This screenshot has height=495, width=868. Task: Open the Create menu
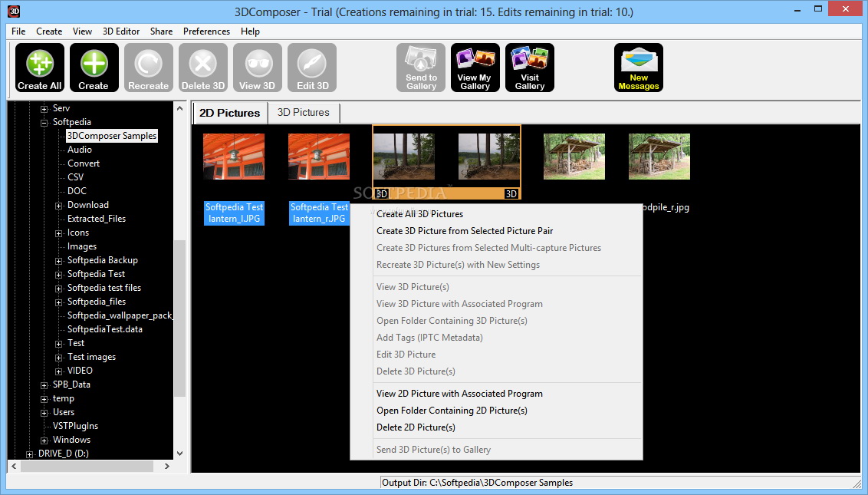coord(49,31)
